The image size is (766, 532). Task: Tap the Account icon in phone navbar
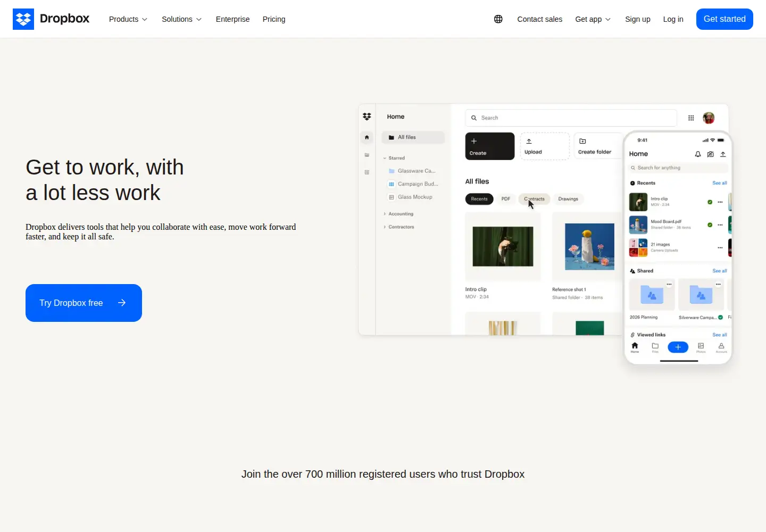721,347
